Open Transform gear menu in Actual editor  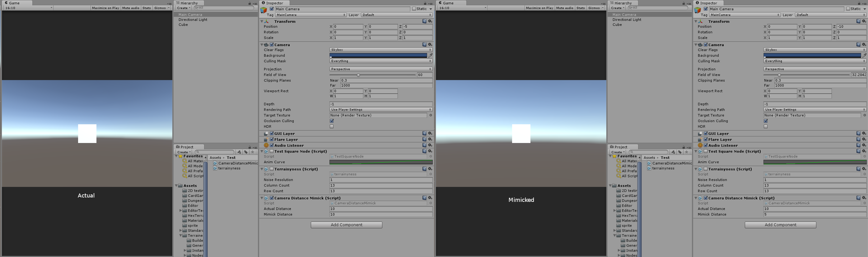[x=430, y=21]
